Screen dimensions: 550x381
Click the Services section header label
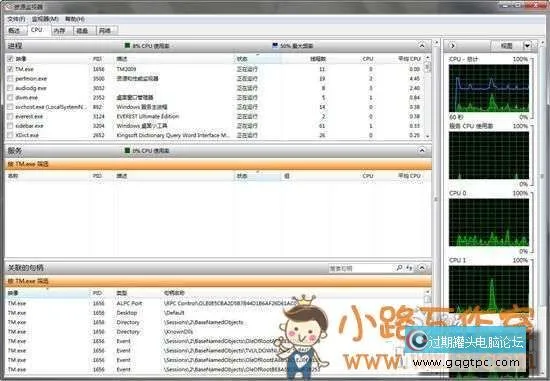pyautogui.click(x=15, y=151)
